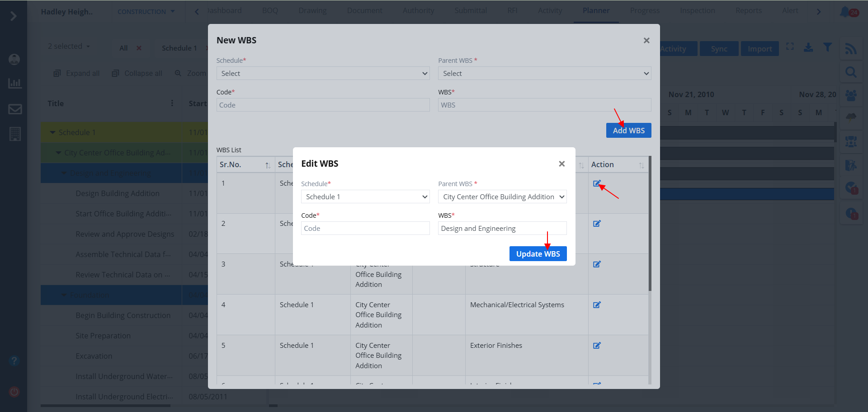This screenshot has width=868, height=412.
Task: Switch to the Progress tab
Action: (x=645, y=11)
